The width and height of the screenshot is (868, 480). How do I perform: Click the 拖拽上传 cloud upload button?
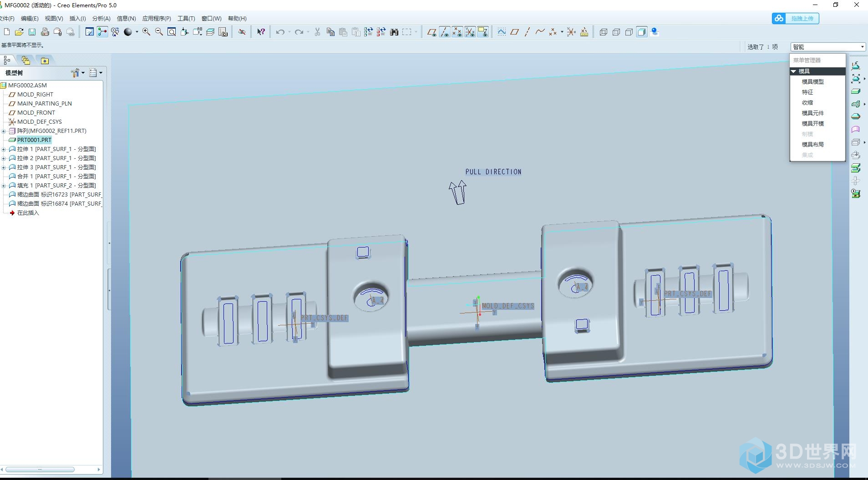click(x=795, y=18)
